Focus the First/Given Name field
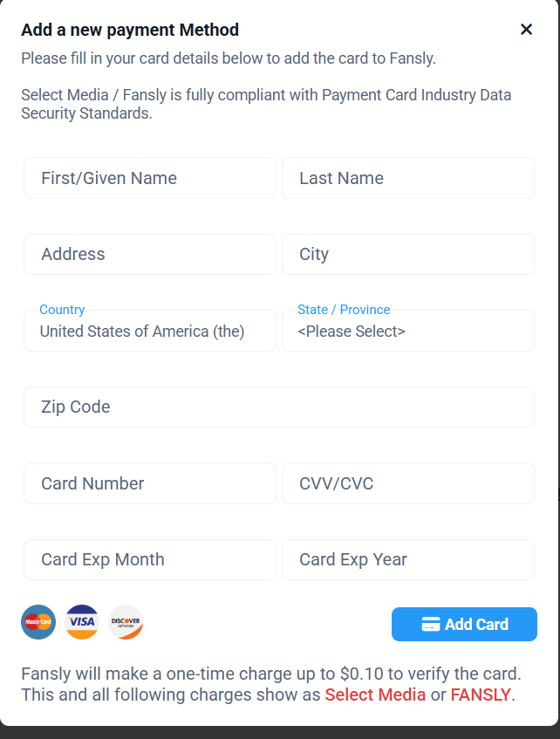 click(149, 178)
